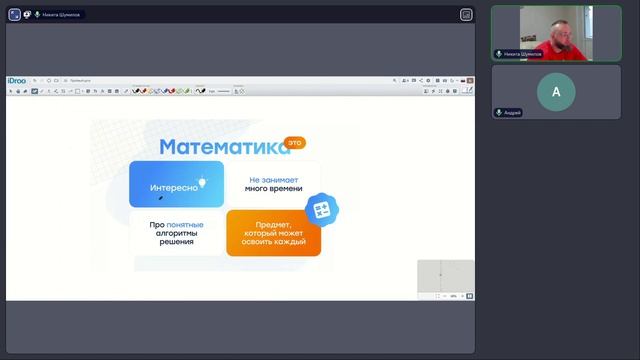Open the shape tool dropdown arrow
The image size is (640, 360).
[82, 91]
